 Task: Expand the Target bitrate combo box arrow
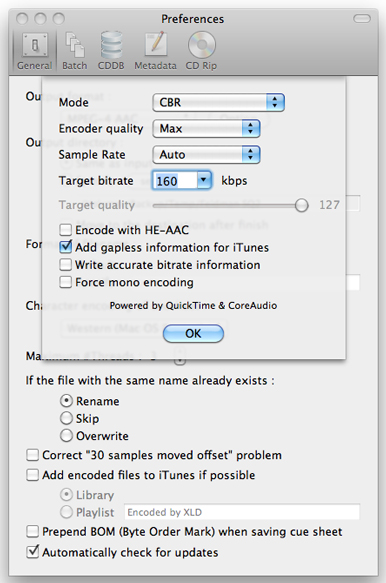pyautogui.click(x=203, y=180)
